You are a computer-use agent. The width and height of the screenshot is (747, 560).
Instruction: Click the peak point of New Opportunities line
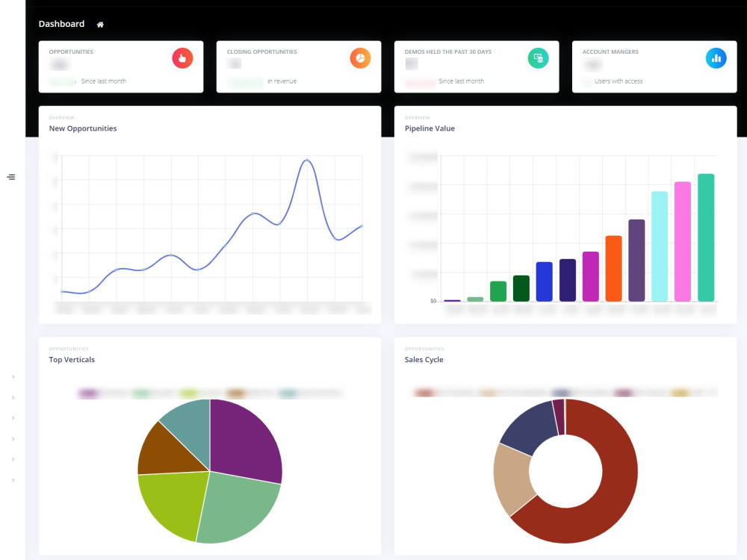point(307,161)
